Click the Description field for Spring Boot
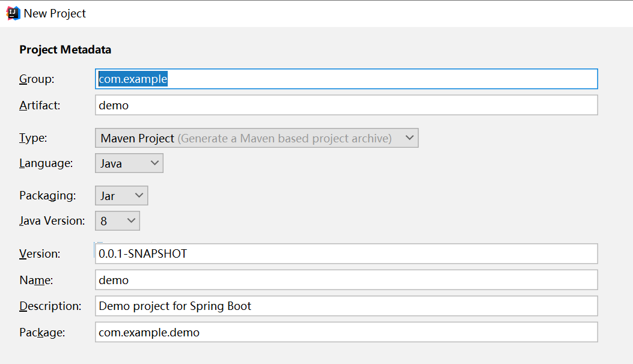 346,306
